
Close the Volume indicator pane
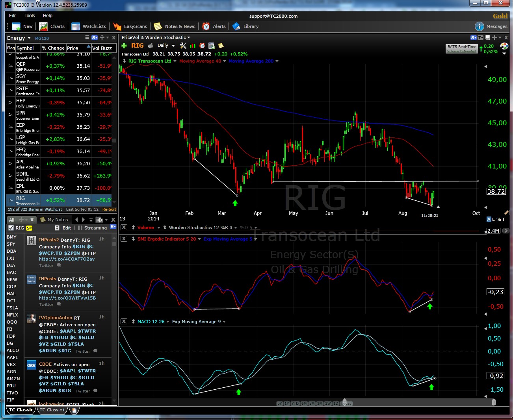click(124, 228)
